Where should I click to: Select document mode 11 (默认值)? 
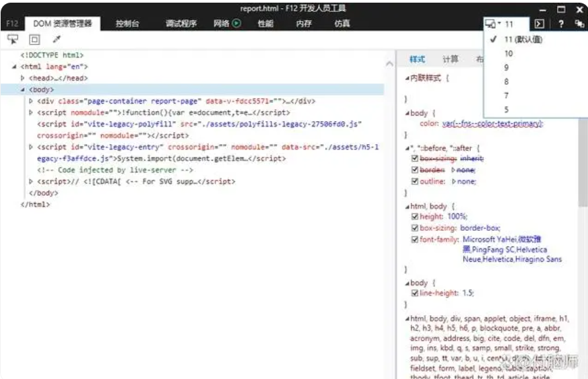[523, 39]
